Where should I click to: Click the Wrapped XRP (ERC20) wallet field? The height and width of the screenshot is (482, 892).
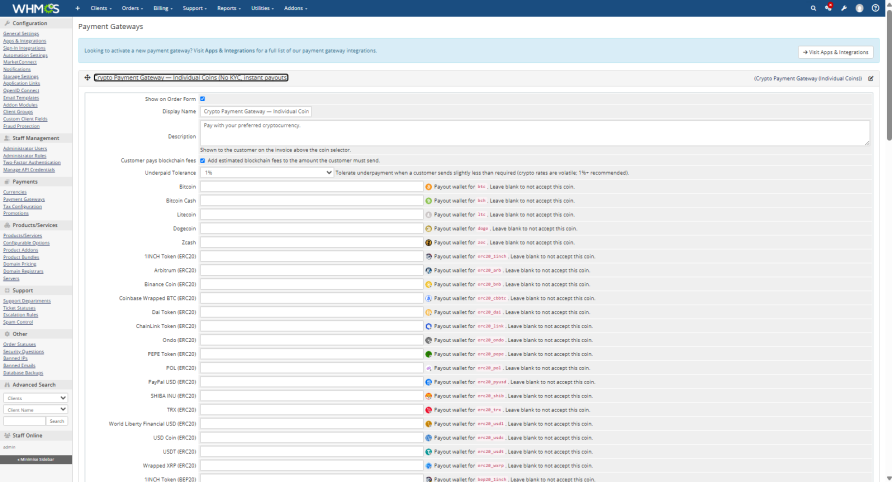click(x=312, y=465)
